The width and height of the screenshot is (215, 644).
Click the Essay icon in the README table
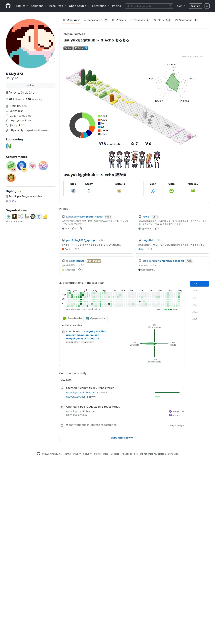point(89,191)
